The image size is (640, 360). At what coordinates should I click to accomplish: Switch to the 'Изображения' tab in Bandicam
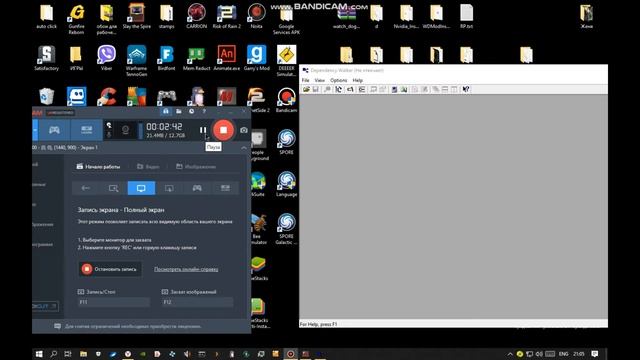[x=196, y=167]
